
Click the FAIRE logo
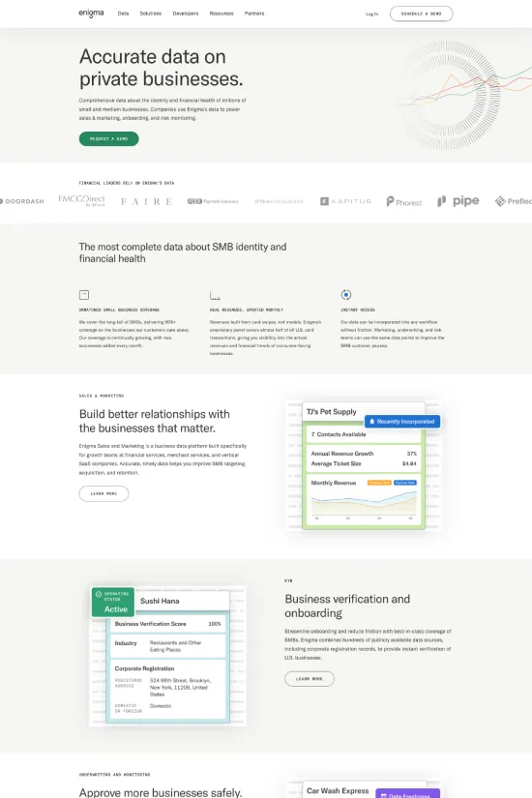pos(147,201)
